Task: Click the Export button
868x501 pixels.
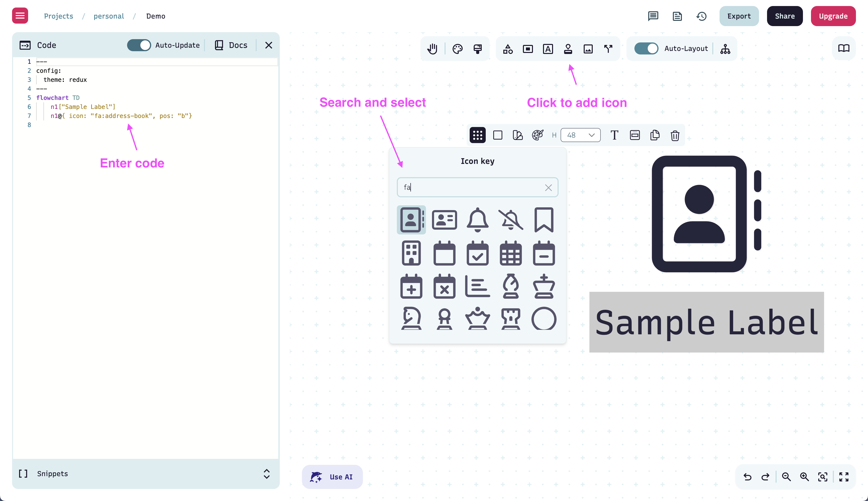Action: [739, 16]
